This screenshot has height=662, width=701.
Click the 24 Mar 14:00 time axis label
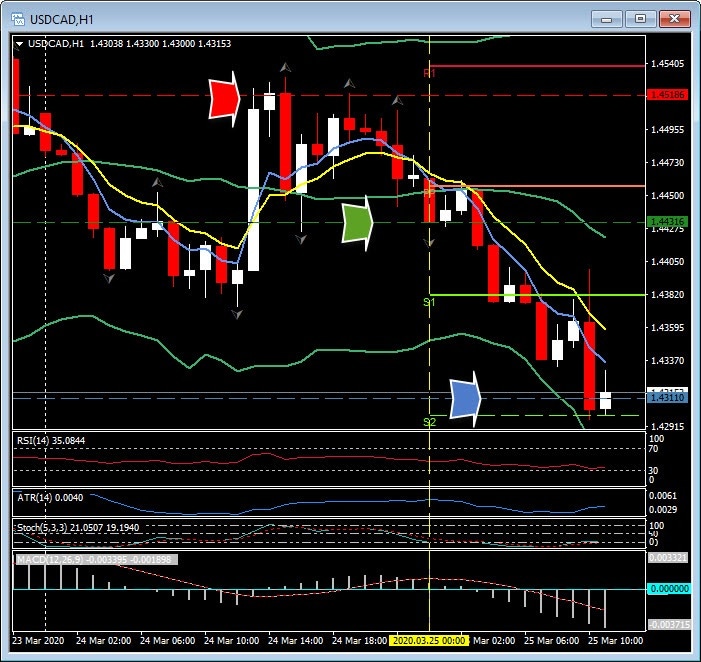coord(296,641)
